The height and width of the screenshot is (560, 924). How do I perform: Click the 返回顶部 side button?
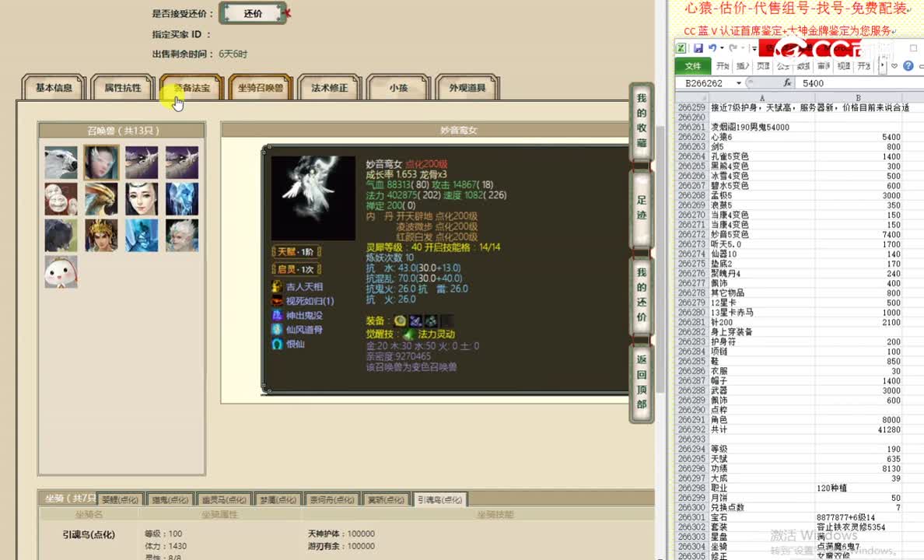[642, 382]
